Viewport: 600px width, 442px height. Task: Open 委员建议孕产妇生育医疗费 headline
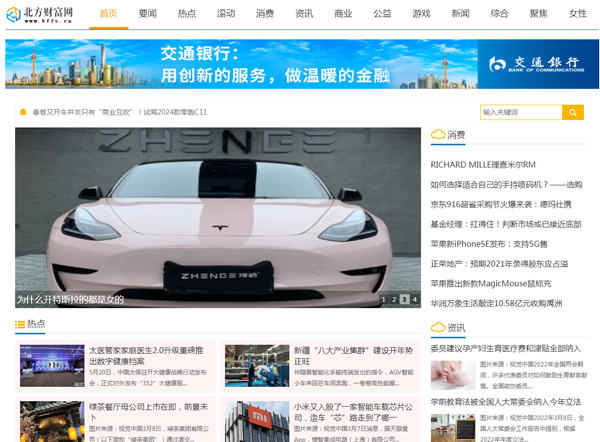point(506,348)
